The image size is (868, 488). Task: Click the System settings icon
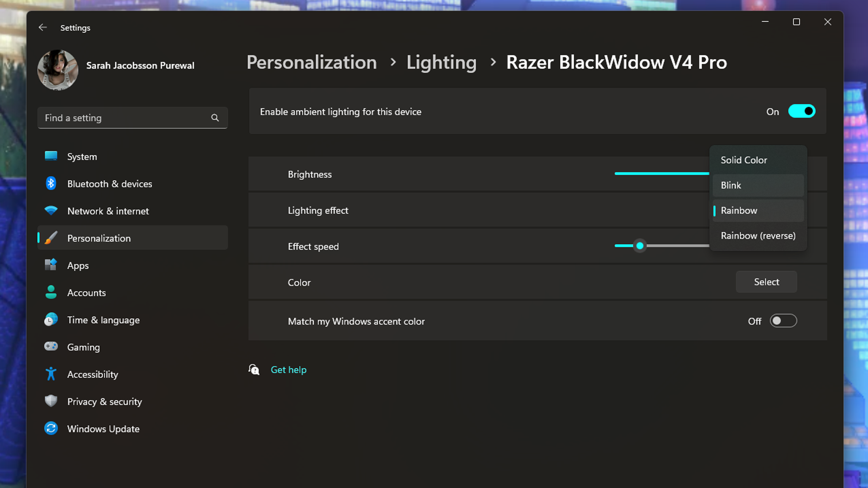51,157
